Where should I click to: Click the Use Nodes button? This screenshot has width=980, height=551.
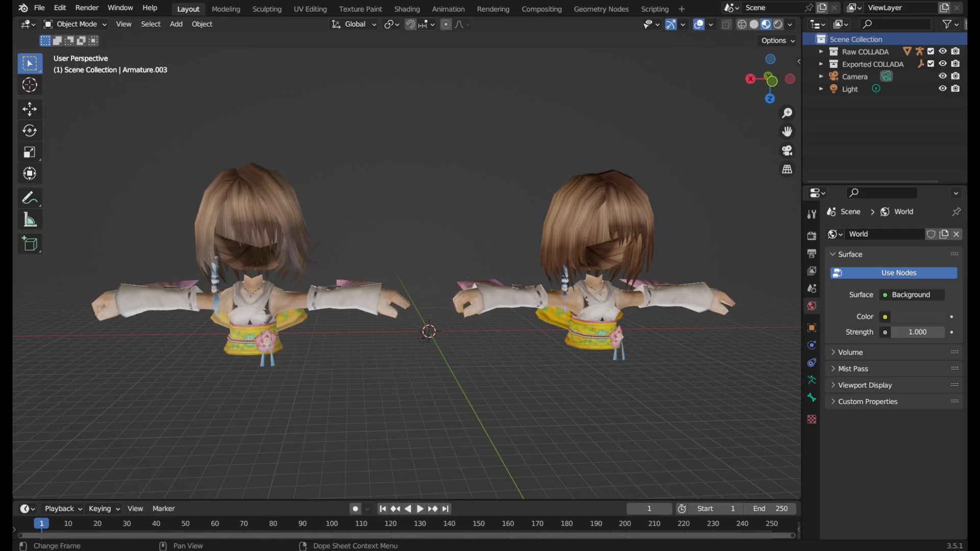coord(893,273)
